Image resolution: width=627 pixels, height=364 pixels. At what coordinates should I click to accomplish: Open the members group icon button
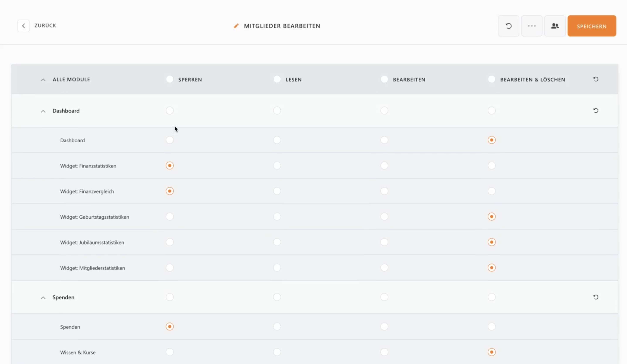pyautogui.click(x=555, y=26)
